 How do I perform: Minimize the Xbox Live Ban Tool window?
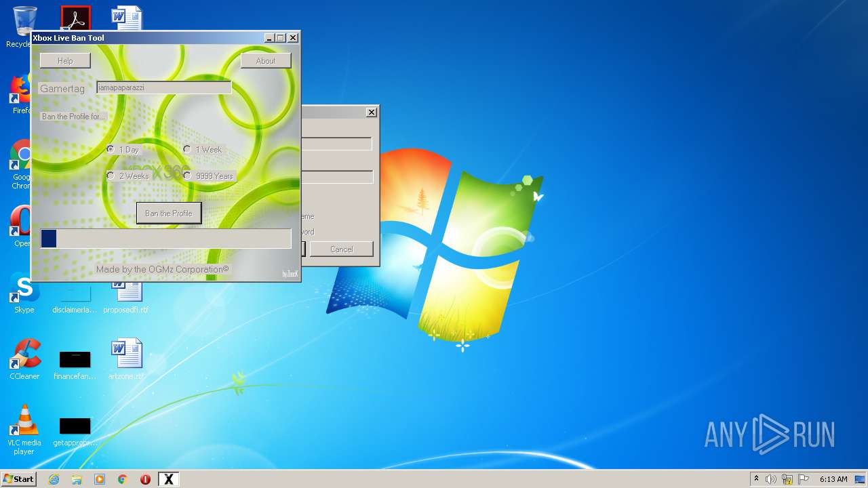(x=269, y=38)
